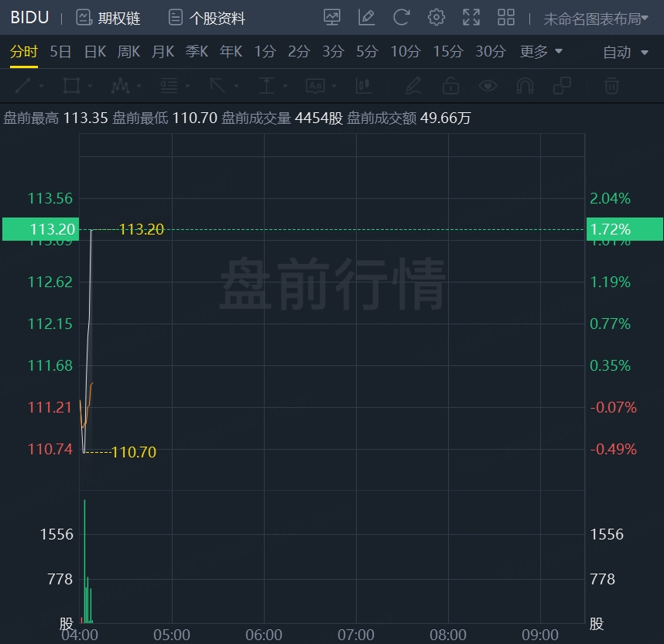
Task: Open multi-chart grid layout icon
Action: click(x=505, y=17)
